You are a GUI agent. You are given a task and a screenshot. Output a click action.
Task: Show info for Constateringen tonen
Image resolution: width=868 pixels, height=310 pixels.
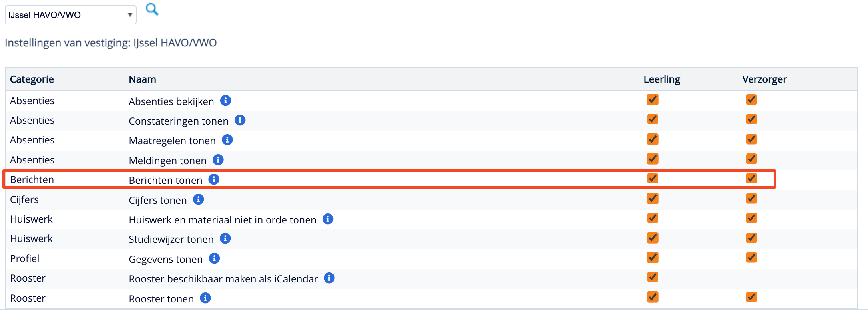click(240, 120)
